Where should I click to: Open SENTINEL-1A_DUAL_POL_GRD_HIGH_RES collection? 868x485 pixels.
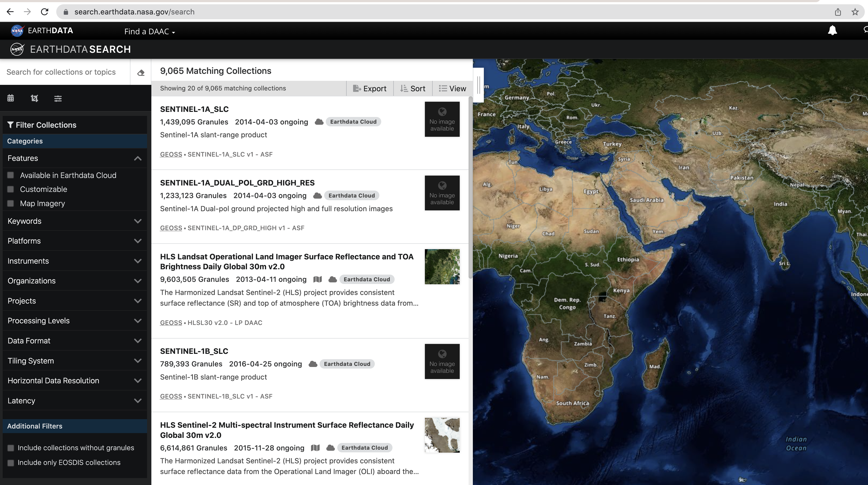pyautogui.click(x=237, y=183)
